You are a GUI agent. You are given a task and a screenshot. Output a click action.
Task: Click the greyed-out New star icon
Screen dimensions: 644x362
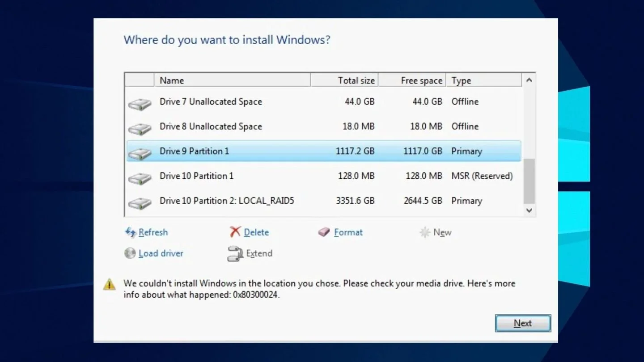424,232
